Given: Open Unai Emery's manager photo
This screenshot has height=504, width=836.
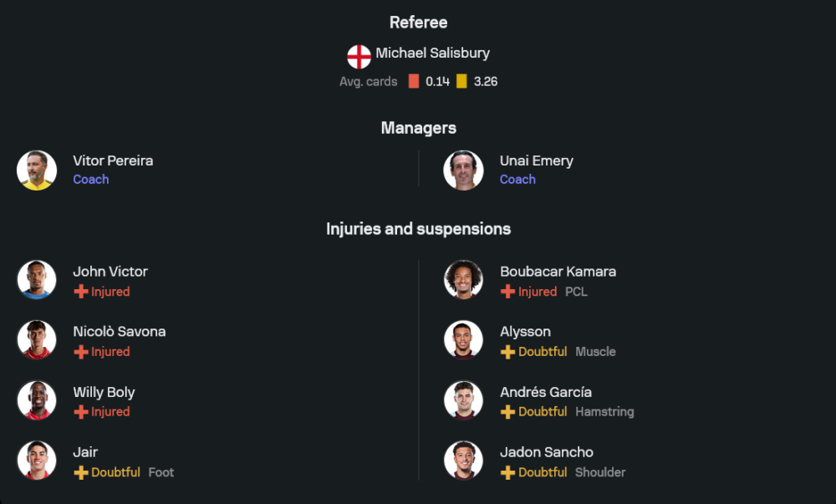Looking at the screenshot, I should [464, 171].
